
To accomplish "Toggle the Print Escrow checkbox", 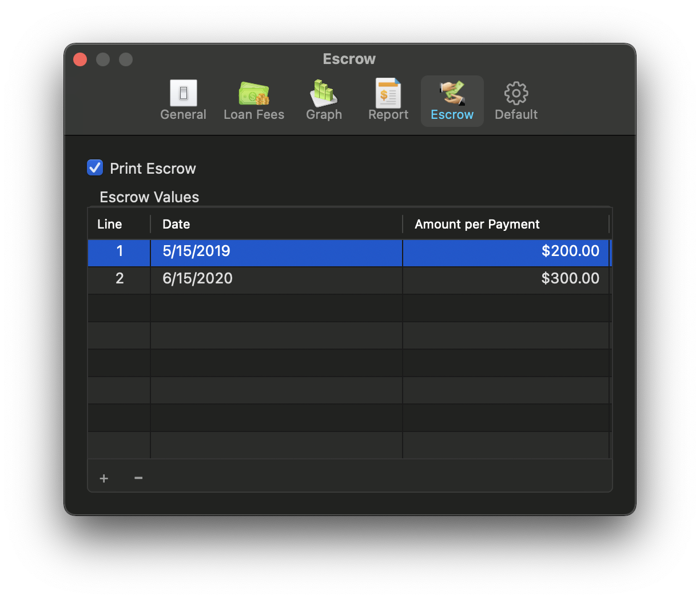I will pyautogui.click(x=95, y=167).
